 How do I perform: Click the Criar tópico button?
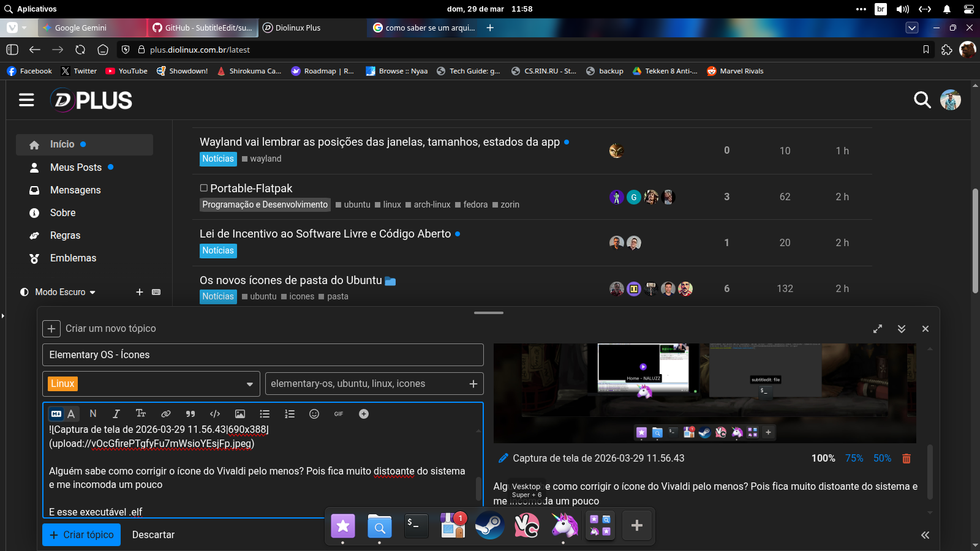(81, 534)
